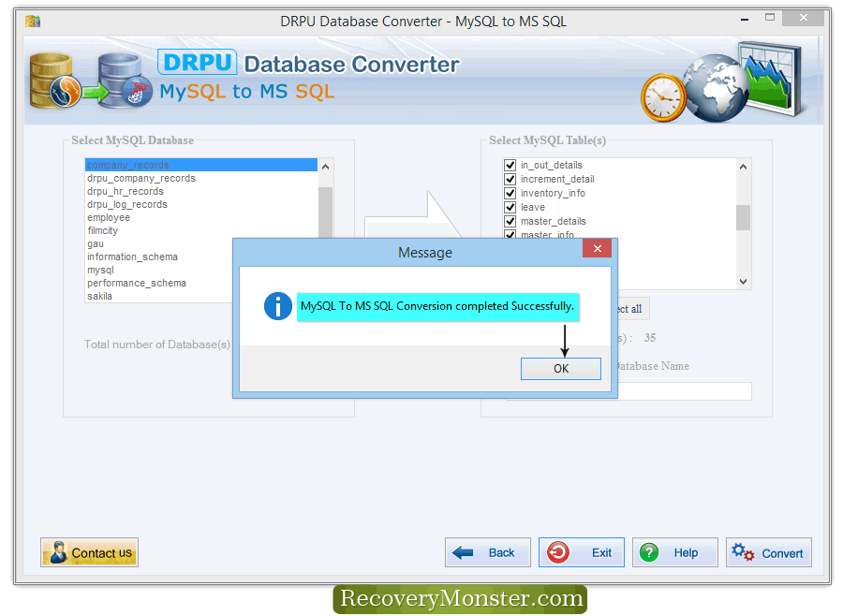This screenshot has width=843, height=616.
Task: Open Contact us
Action: (x=89, y=552)
